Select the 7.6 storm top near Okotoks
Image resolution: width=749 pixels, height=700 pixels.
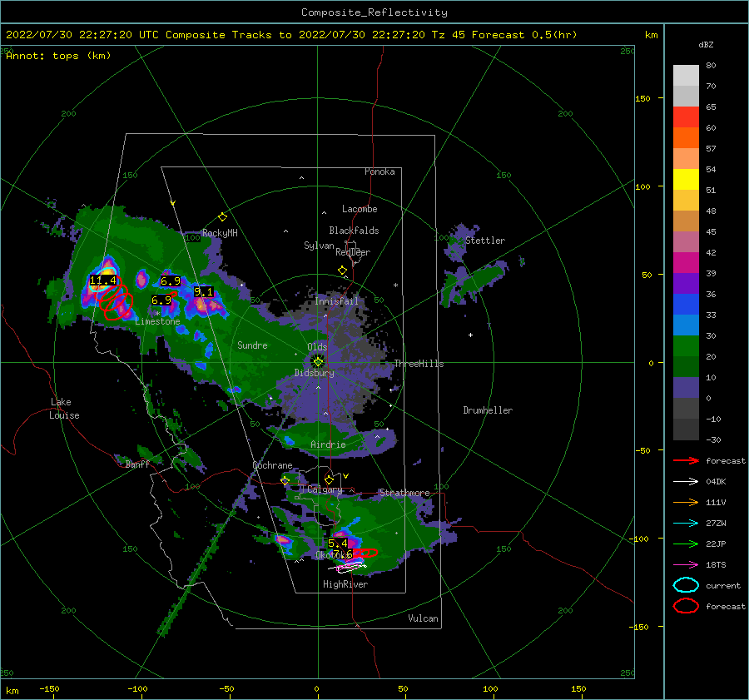343,554
